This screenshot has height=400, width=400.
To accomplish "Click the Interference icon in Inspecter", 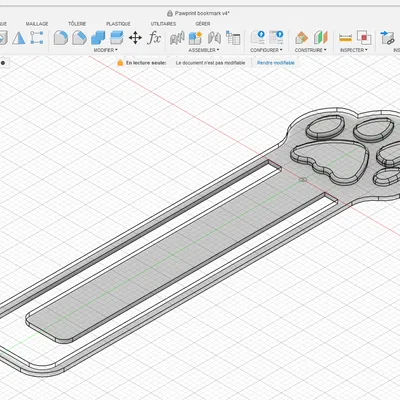I will 364,37.
